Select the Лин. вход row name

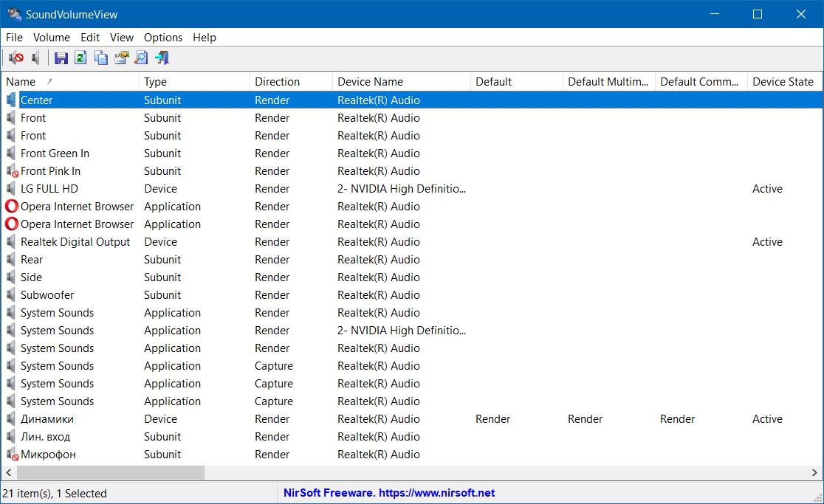click(x=45, y=437)
